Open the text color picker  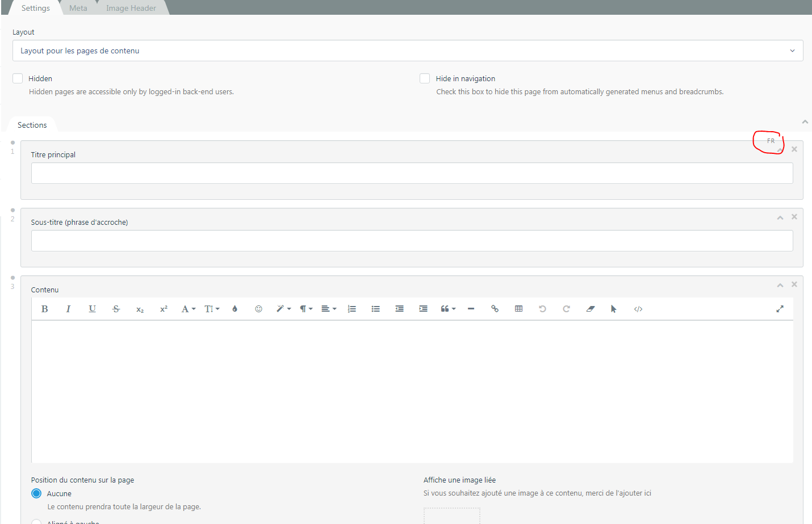pyautogui.click(x=187, y=308)
